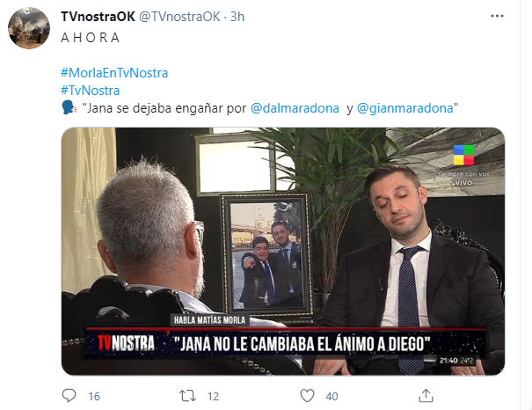
Task: Open the share tweet upload icon
Action: click(x=426, y=395)
